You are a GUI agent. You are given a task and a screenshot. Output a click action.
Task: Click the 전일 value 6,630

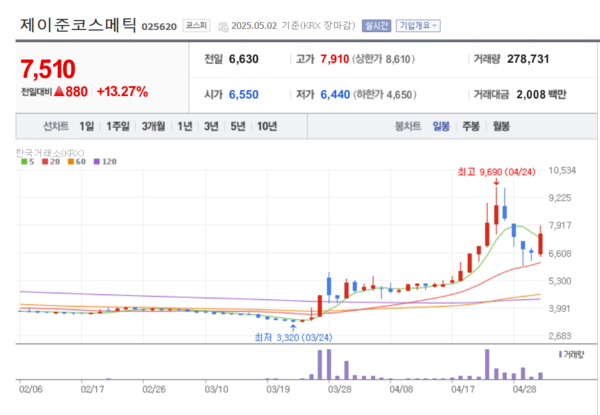[x=244, y=59]
